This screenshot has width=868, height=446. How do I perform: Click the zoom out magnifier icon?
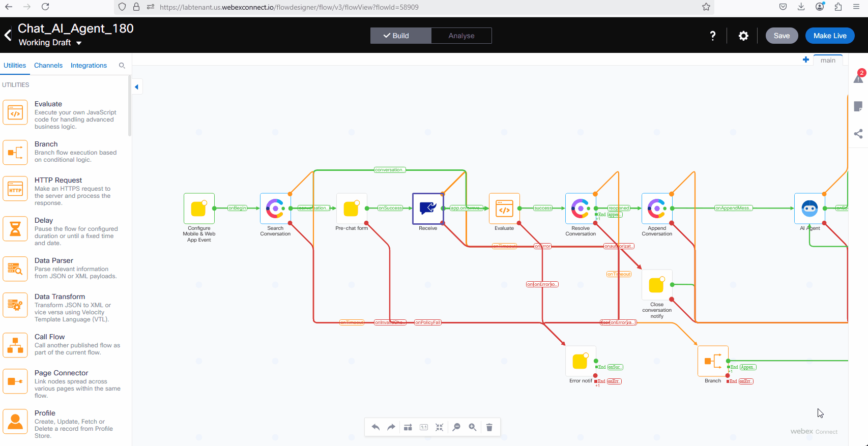point(456,427)
